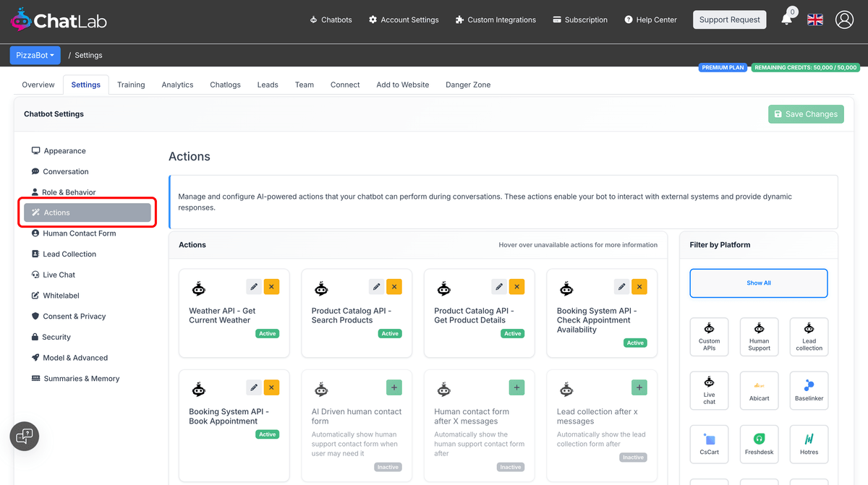
Task: Open the PizzaBot chatbot selector dropdown
Action: click(x=35, y=55)
